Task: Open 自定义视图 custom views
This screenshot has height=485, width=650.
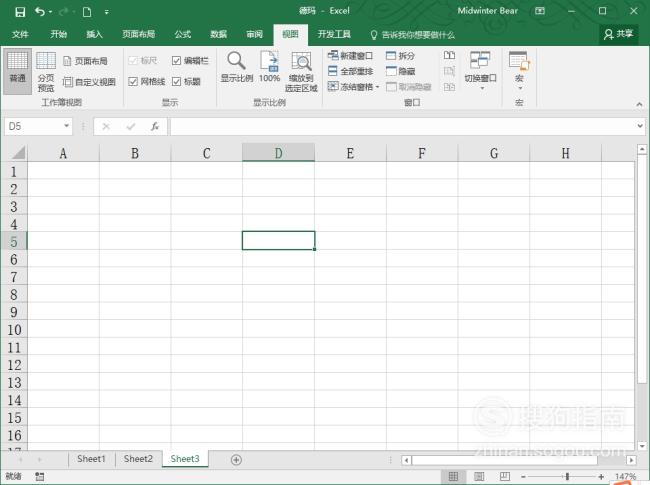Action: 89,82
